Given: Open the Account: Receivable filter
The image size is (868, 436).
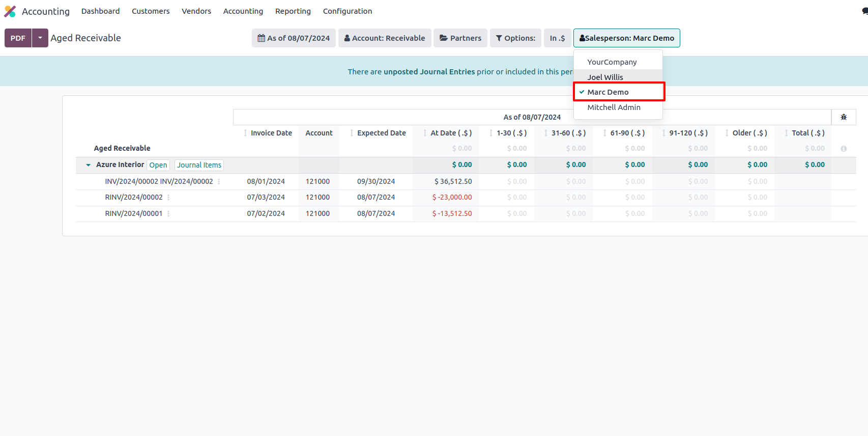Looking at the screenshot, I should [385, 38].
